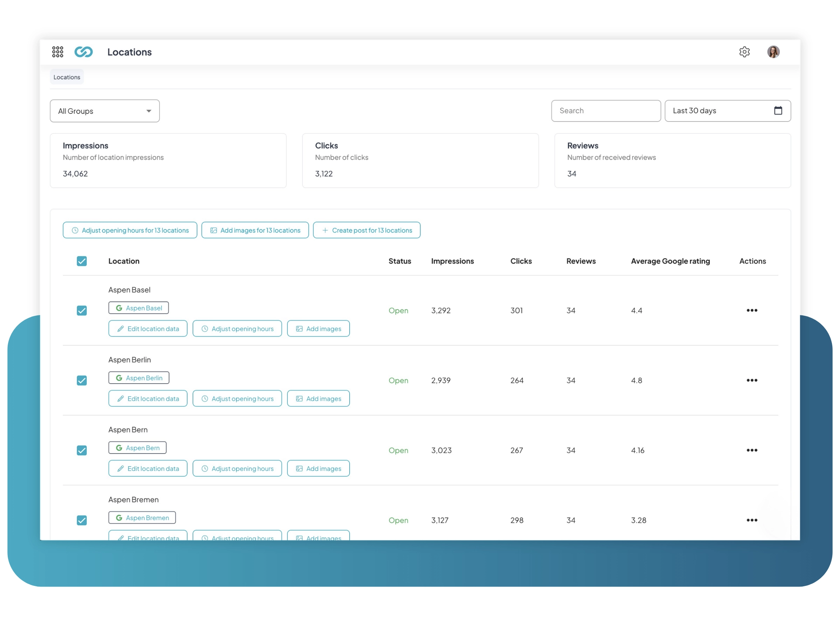Image resolution: width=840 pixels, height=630 pixels.
Task: Open settings via the gear icon
Action: point(744,52)
